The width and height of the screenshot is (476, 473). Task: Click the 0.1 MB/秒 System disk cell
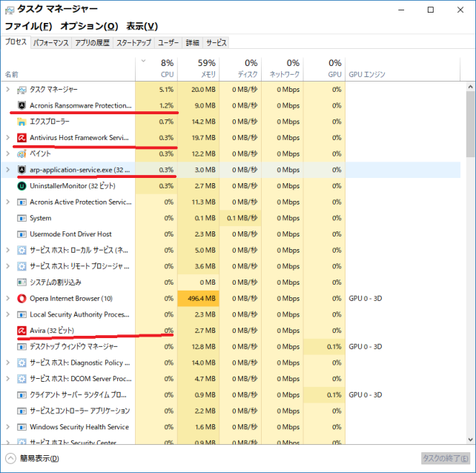pyautogui.click(x=240, y=218)
